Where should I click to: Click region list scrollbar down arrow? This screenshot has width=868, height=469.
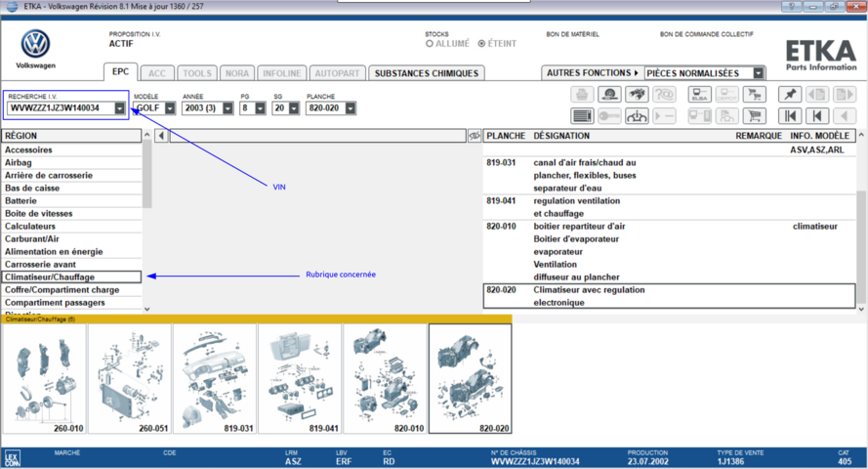[x=146, y=309]
